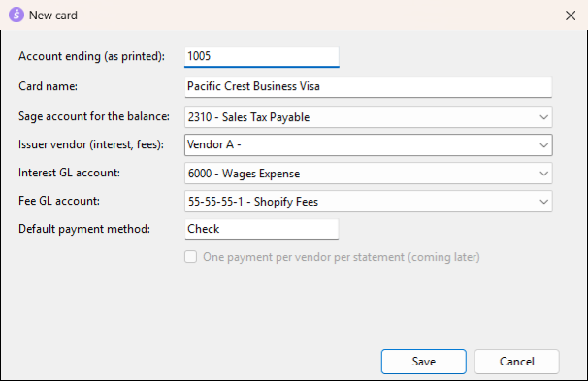
Task: Click the 'One payment per vendor per statement' label
Action: [342, 257]
